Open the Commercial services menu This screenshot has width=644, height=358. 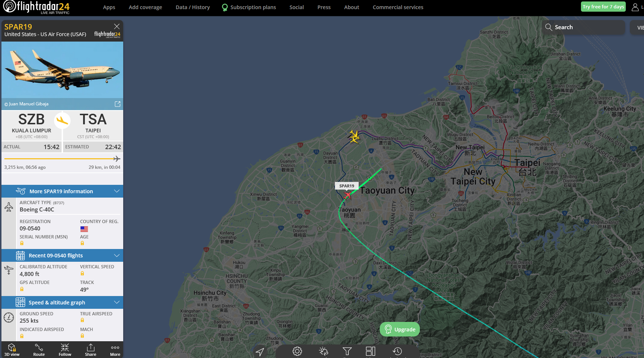pos(398,7)
